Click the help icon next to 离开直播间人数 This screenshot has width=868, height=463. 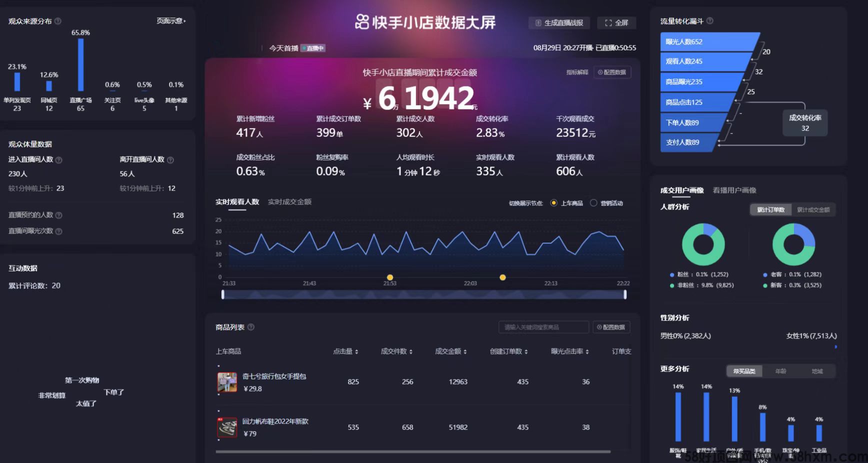[x=170, y=160]
